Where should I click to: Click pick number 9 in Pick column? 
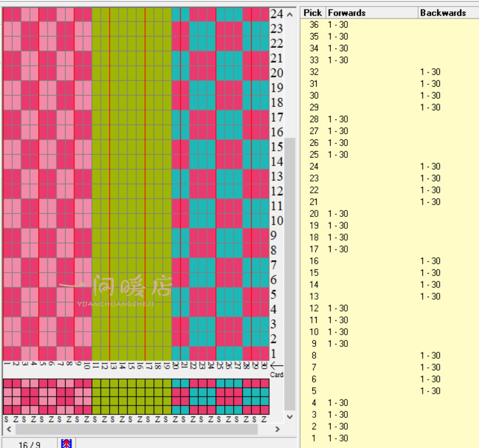[314, 344]
